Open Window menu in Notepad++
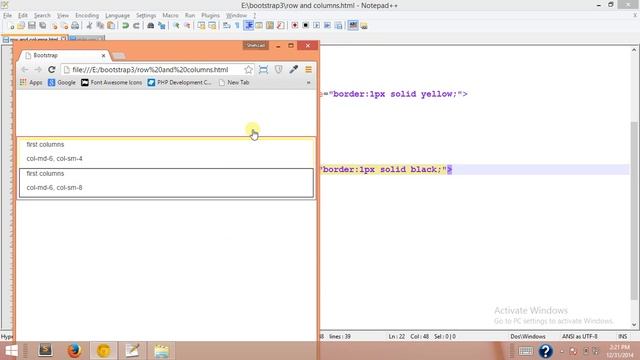The width and height of the screenshot is (640, 360). [x=236, y=15]
